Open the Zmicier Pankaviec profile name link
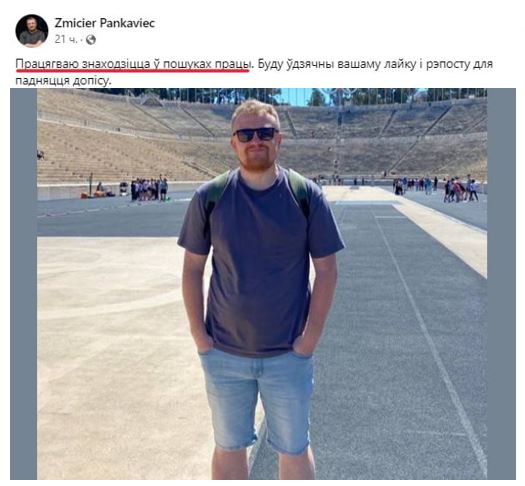The image size is (525, 486). (105, 23)
